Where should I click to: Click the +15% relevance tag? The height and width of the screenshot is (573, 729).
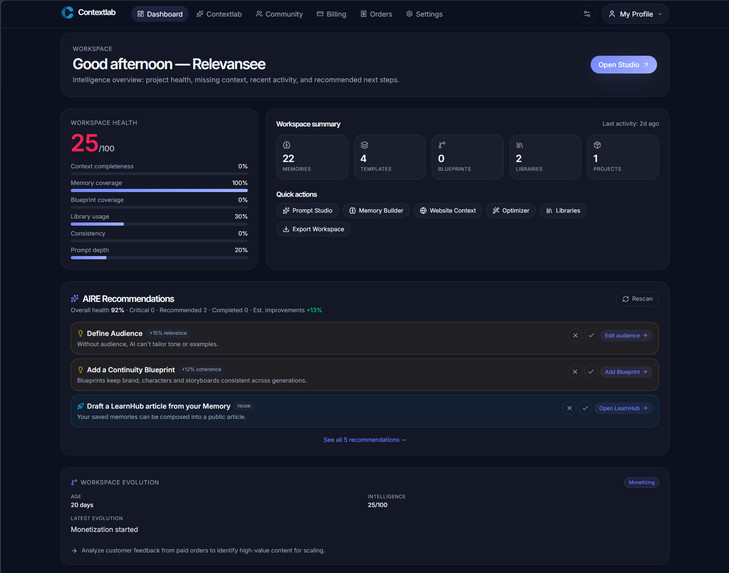(x=168, y=333)
